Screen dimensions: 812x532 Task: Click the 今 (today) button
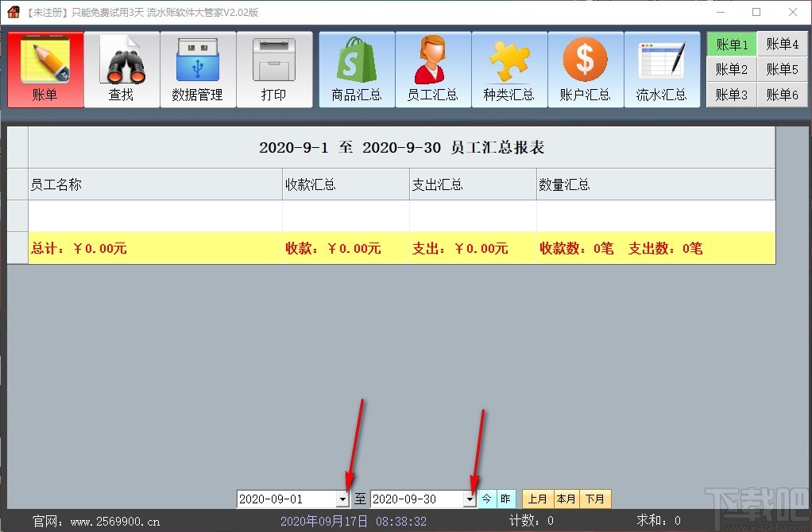485,499
